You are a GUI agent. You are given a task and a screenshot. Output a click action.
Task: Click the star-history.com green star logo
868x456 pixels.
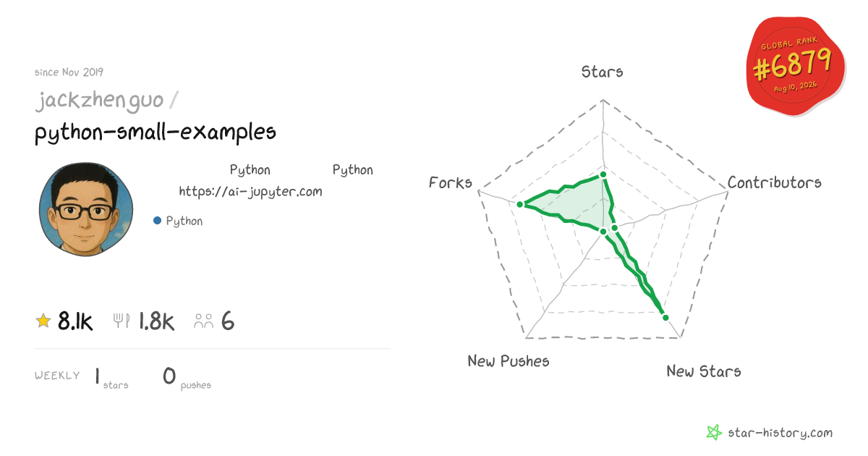click(714, 433)
